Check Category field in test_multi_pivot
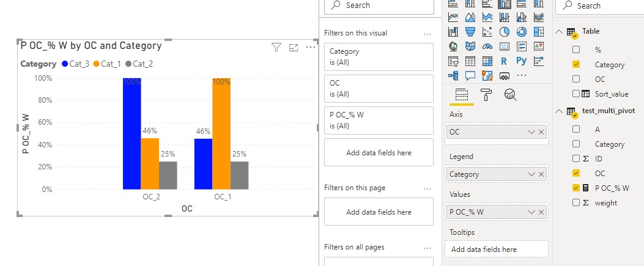 tap(576, 144)
